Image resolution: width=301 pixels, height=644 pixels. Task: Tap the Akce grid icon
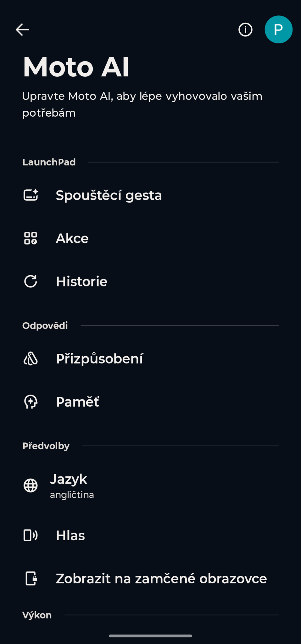pos(31,238)
